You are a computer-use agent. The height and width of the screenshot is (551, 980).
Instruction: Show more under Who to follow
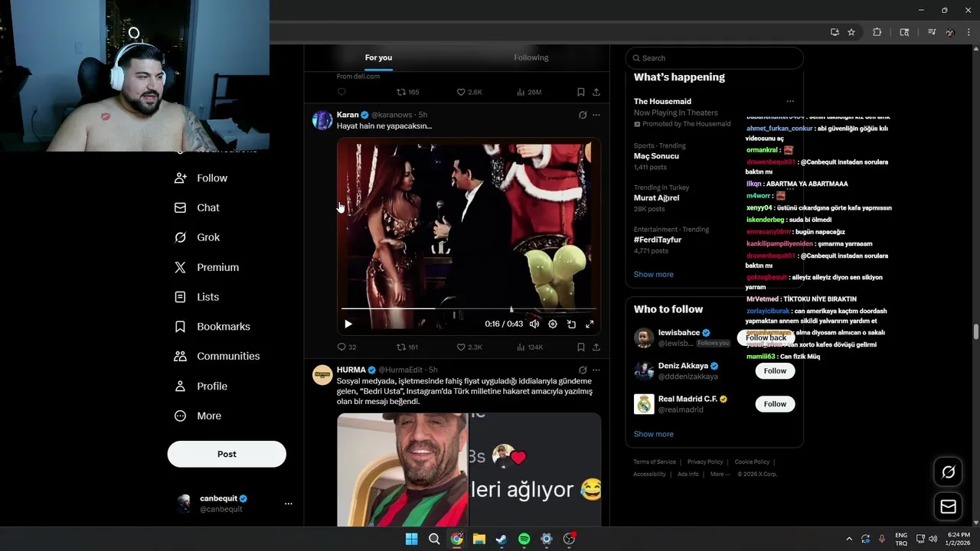coord(653,434)
